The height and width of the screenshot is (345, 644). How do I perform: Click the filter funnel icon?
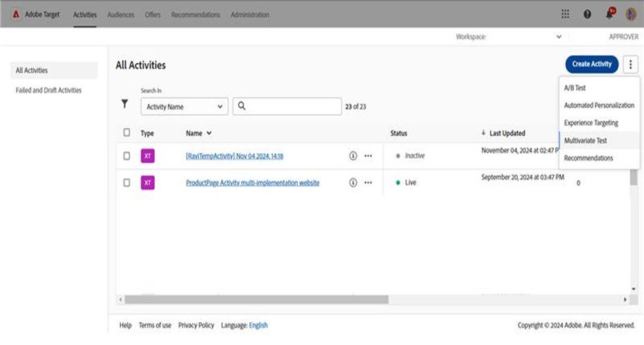(x=124, y=103)
